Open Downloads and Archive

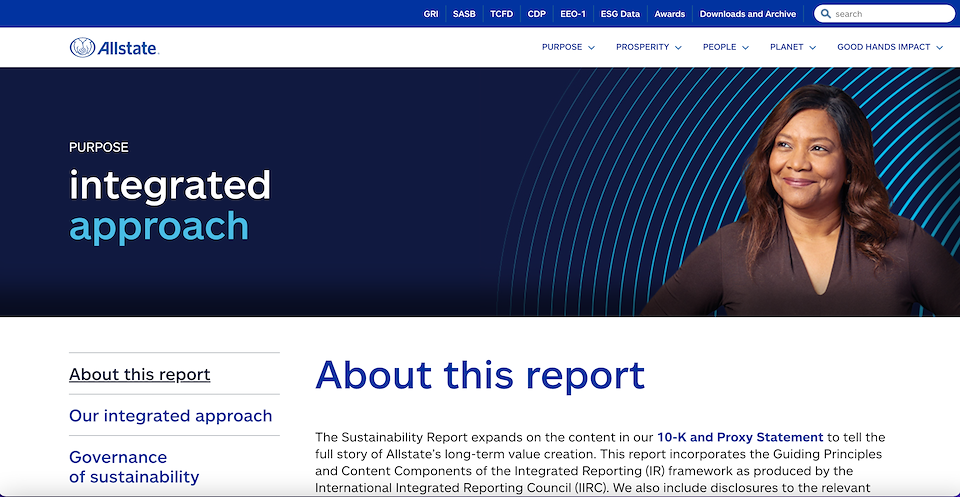[748, 14]
